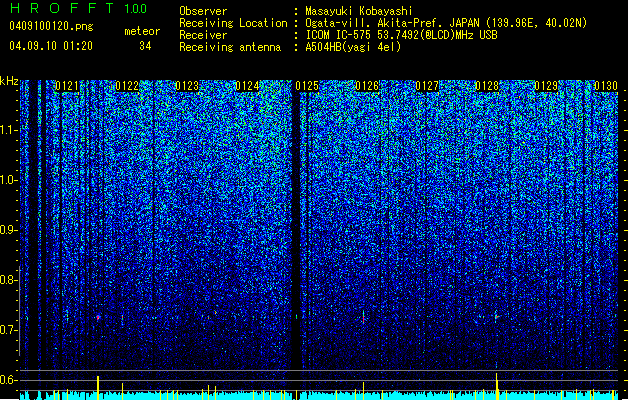This screenshot has height=400, width=629.
Task: Click the 0.7 kHz axis tick label
Action: (9, 330)
